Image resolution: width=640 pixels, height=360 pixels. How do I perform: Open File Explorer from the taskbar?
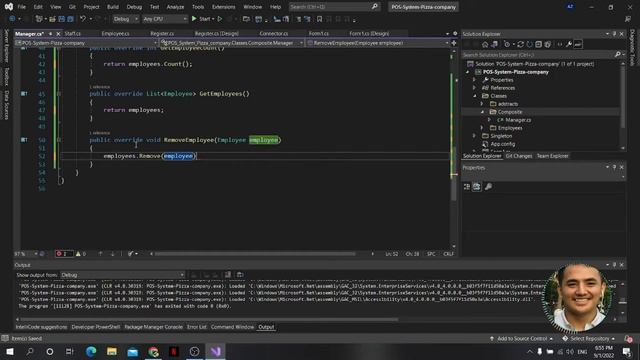pyautogui.click(x=112, y=351)
